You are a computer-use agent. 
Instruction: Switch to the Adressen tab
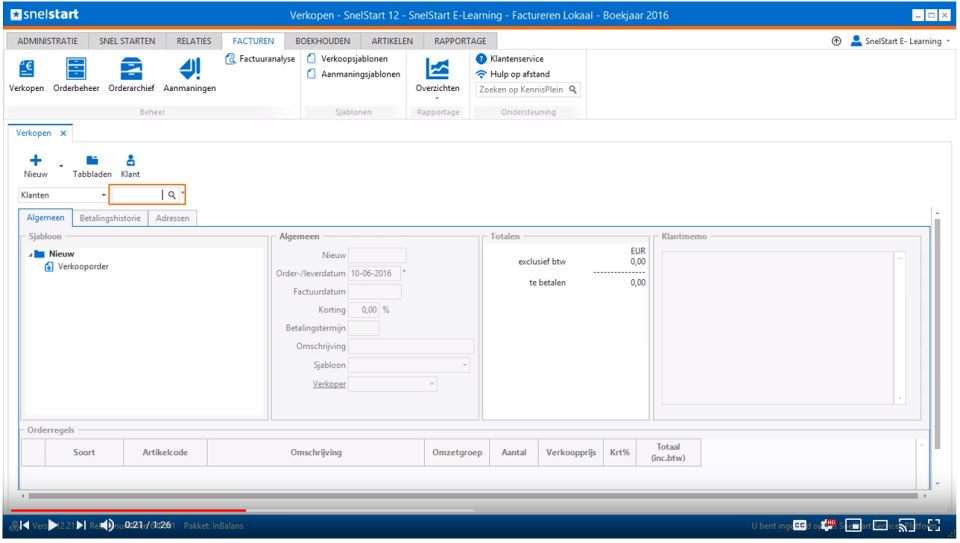pyautogui.click(x=172, y=218)
